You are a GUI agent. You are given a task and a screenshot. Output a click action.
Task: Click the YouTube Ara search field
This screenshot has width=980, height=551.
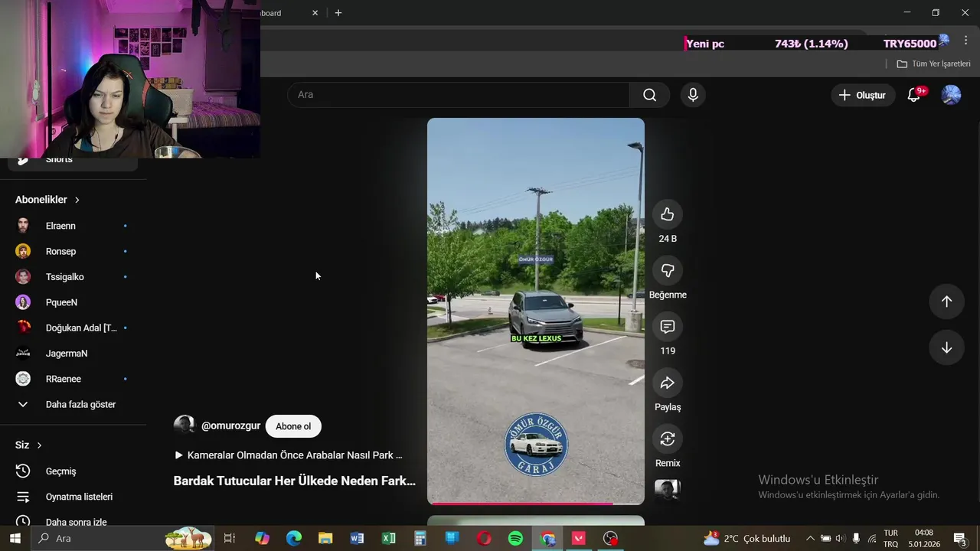point(459,95)
